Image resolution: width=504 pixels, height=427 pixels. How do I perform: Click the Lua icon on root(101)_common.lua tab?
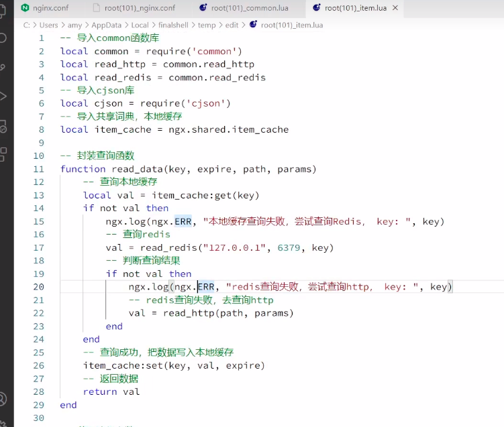pyautogui.click(x=203, y=7)
